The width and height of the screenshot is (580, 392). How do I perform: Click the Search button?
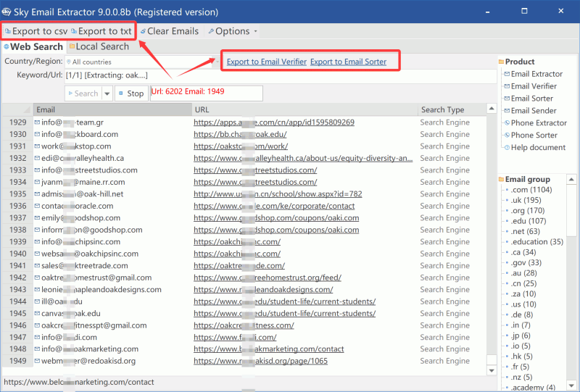pyautogui.click(x=83, y=93)
